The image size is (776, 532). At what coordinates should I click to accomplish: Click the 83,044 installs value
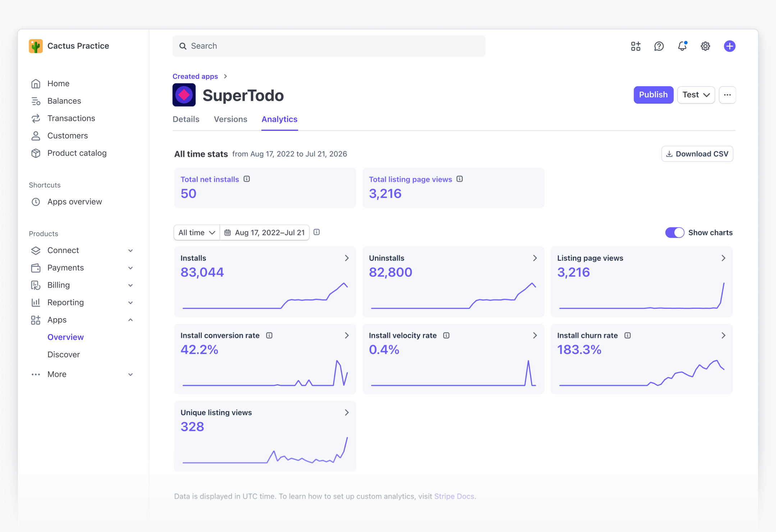[202, 272]
